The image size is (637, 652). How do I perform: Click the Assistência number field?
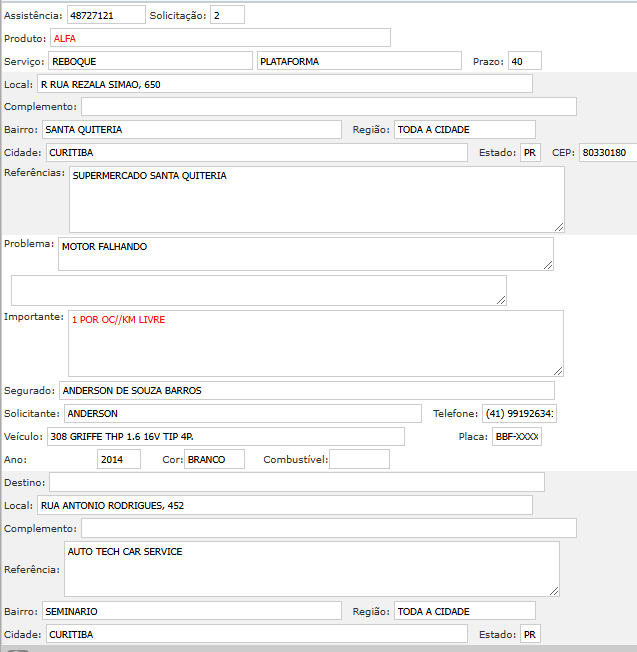[x=106, y=15]
